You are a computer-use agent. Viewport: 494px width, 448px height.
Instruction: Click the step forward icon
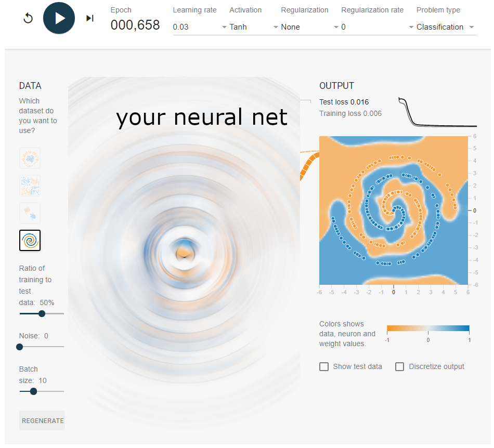coord(90,19)
